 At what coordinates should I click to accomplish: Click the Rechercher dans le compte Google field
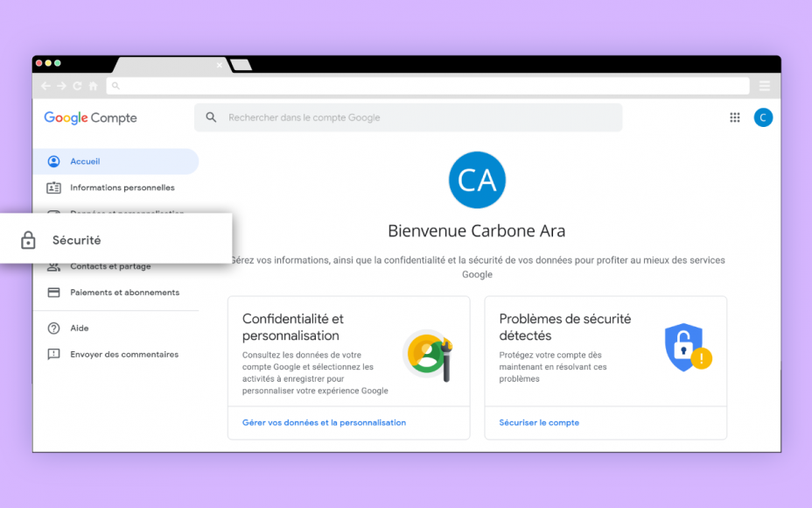click(x=408, y=117)
